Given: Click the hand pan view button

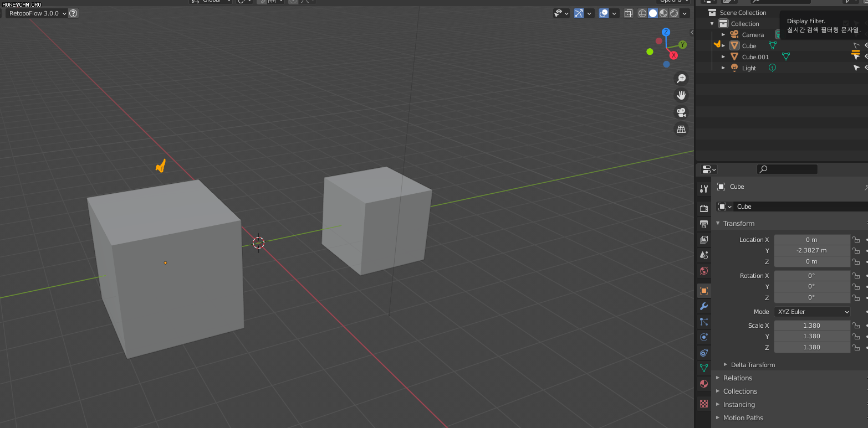Looking at the screenshot, I should pyautogui.click(x=681, y=95).
